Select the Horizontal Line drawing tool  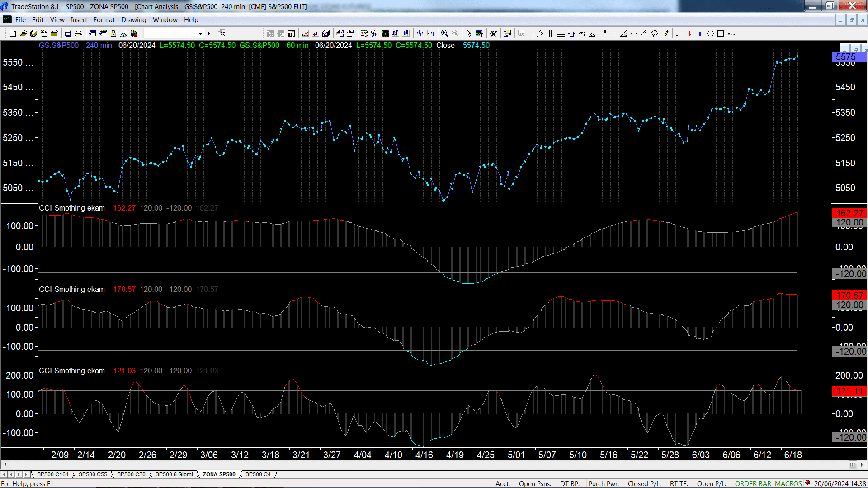561,33
